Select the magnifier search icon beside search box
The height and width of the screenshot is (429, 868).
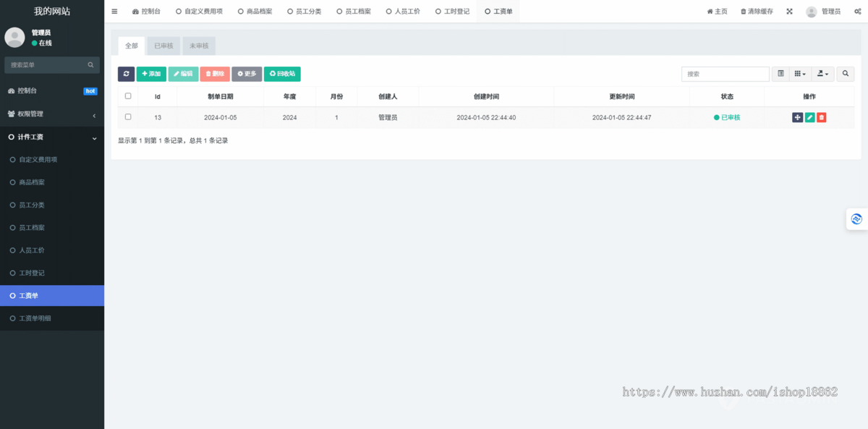click(845, 74)
